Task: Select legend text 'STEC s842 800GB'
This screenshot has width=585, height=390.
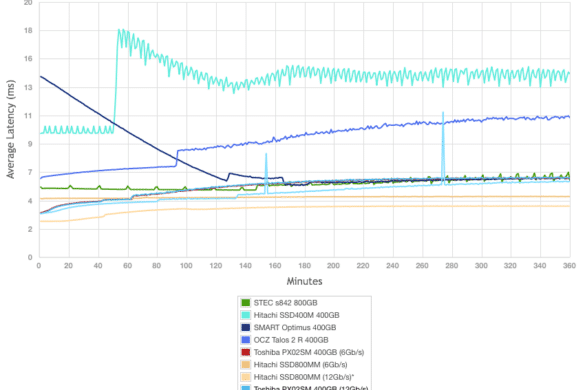Action: click(285, 303)
